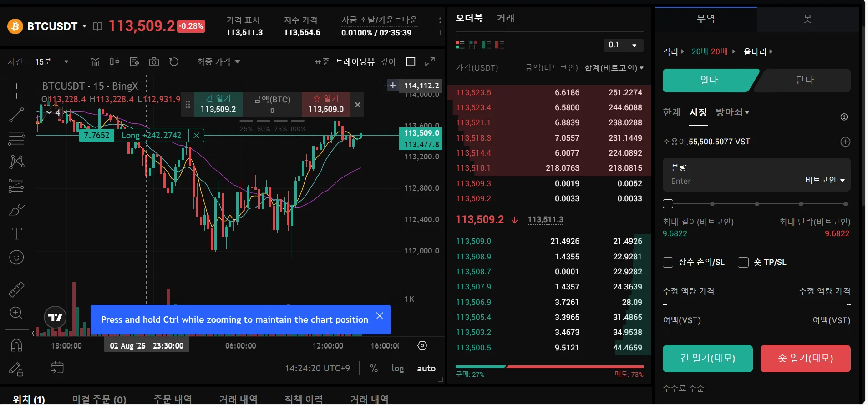Expand the 격리 margin mode selector

[x=674, y=51]
